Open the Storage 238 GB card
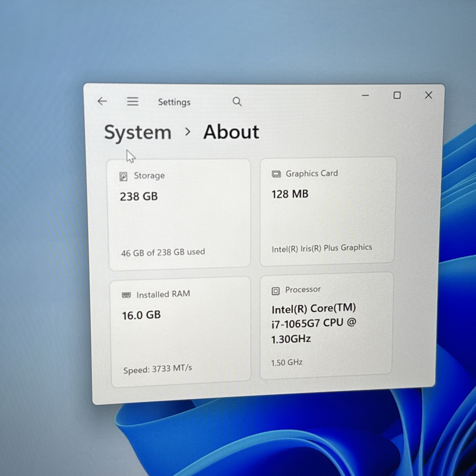The width and height of the screenshot is (476, 476). [x=179, y=214]
